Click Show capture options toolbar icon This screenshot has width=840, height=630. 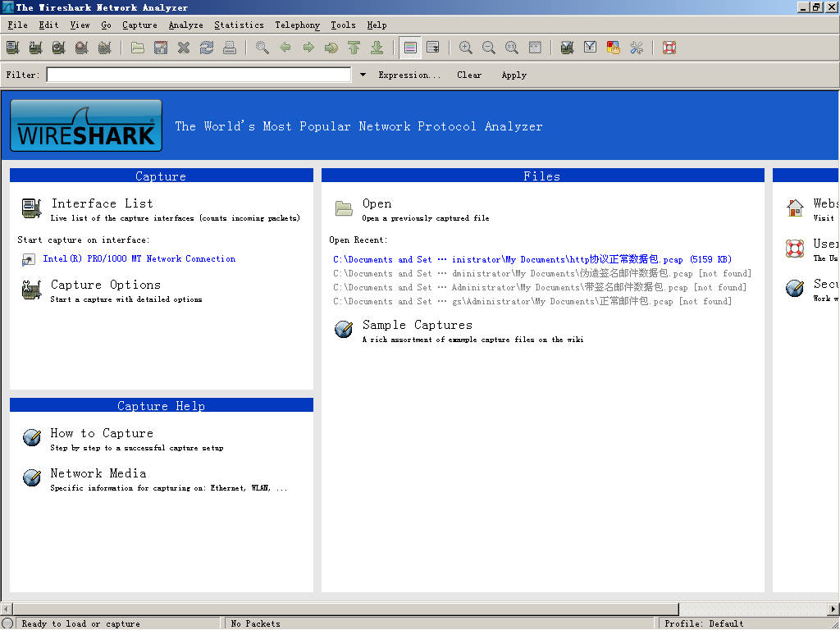point(36,48)
